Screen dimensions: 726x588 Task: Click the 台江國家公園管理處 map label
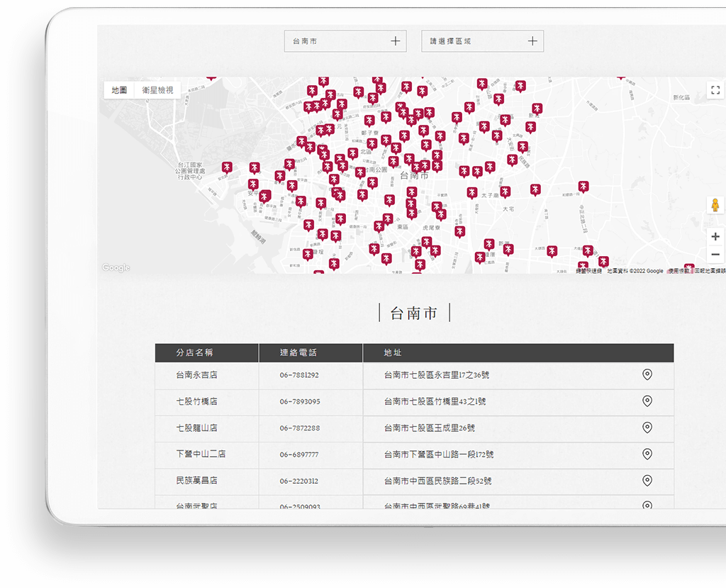coord(190,170)
